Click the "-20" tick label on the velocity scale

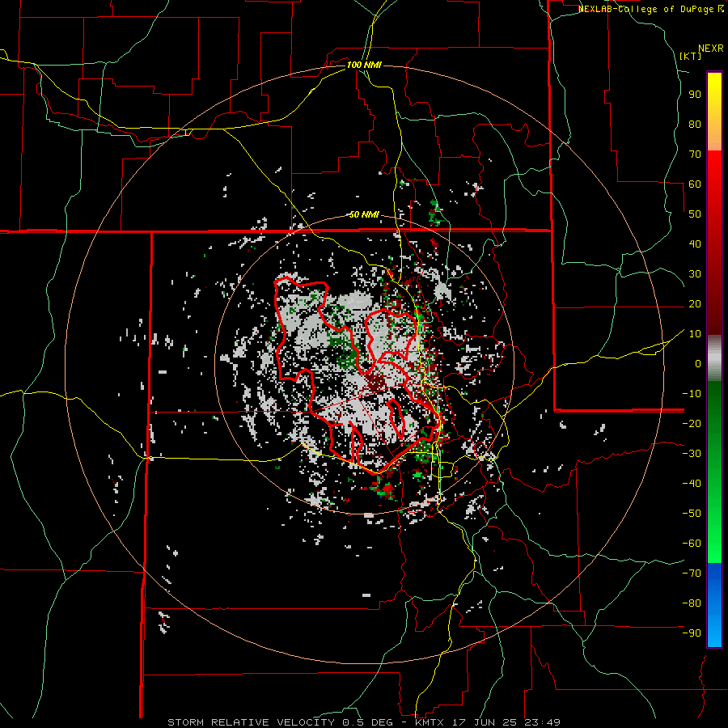click(692, 423)
